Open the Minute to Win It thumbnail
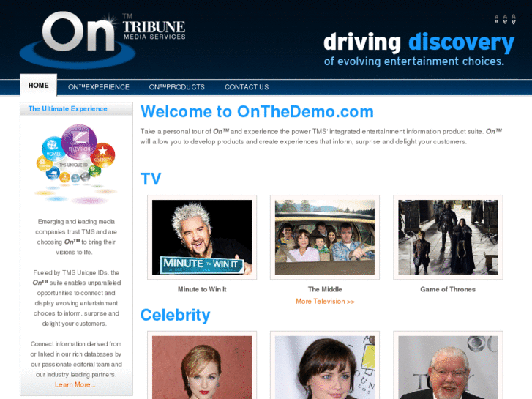This screenshot has width=532, height=399. (202, 237)
